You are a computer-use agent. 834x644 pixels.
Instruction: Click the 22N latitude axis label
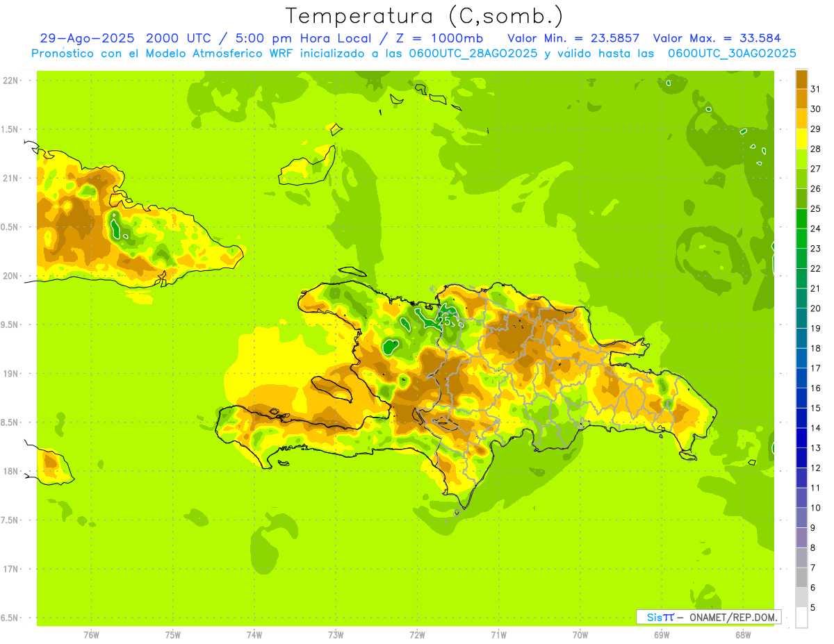10,80
